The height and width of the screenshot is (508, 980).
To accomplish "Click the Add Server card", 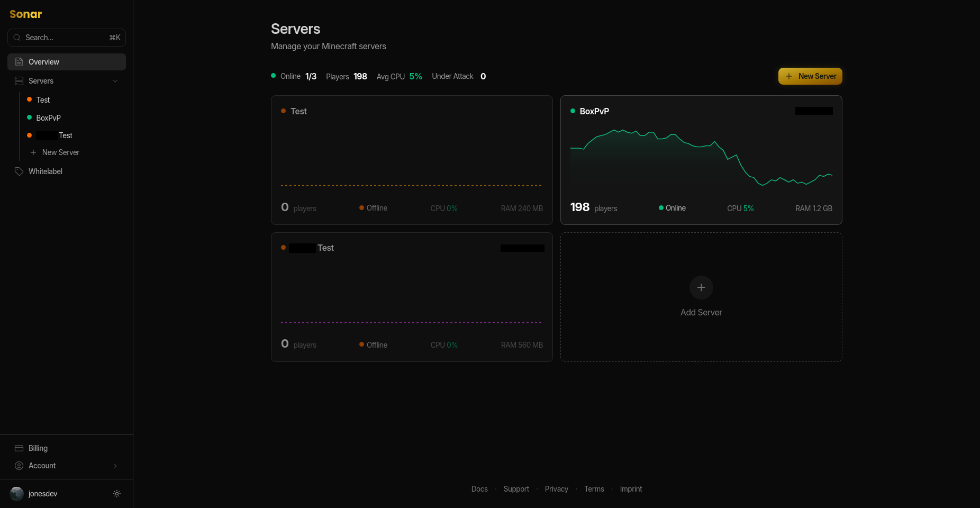I will point(701,297).
